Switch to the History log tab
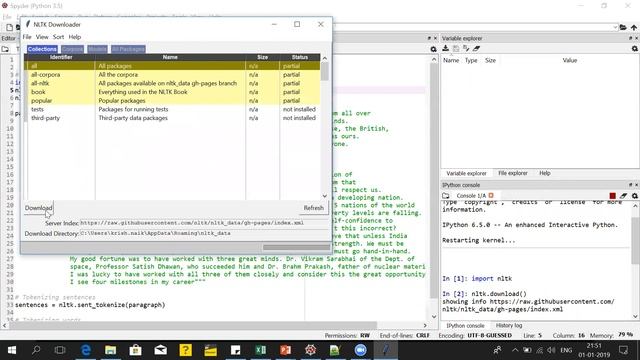 509,325
